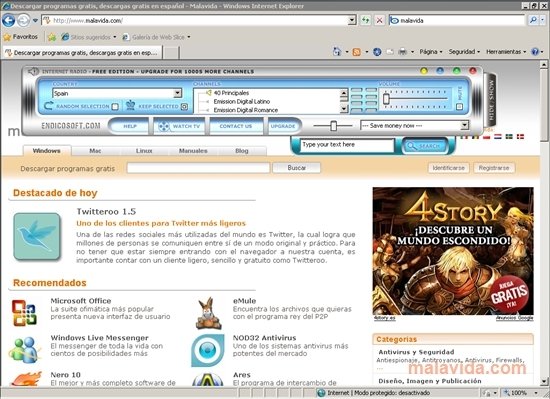This screenshot has height=399, width=550.
Task: Click the 4Story game banner ad
Action: pyautogui.click(x=453, y=251)
